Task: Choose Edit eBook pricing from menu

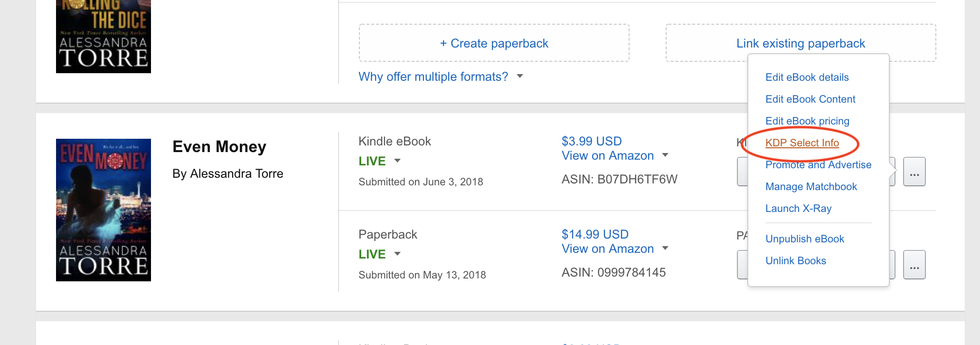Action: (x=807, y=121)
